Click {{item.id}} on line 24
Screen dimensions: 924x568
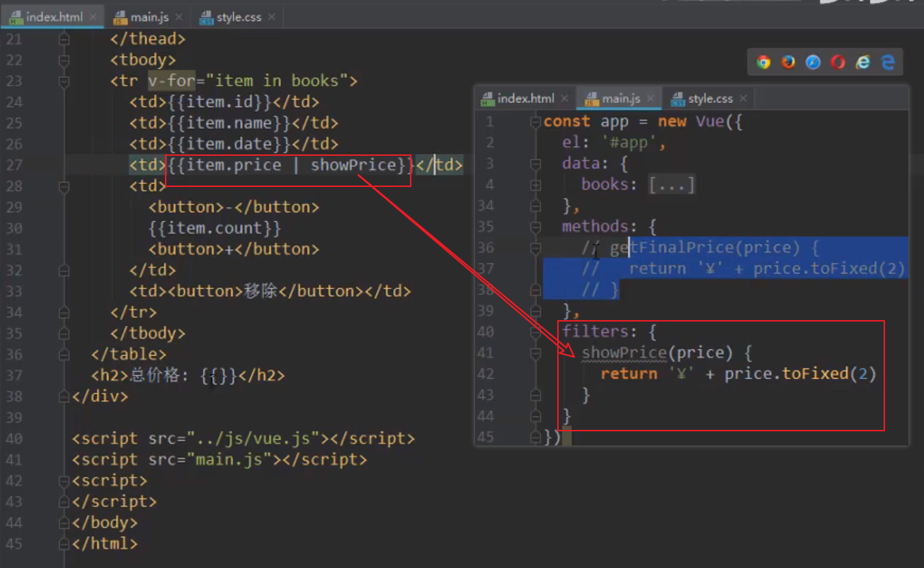tap(220, 102)
